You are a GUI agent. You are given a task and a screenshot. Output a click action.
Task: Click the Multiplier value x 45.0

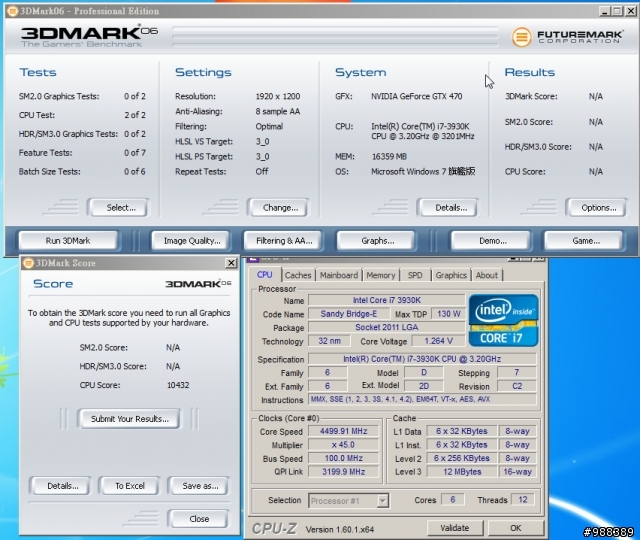(x=344, y=444)
